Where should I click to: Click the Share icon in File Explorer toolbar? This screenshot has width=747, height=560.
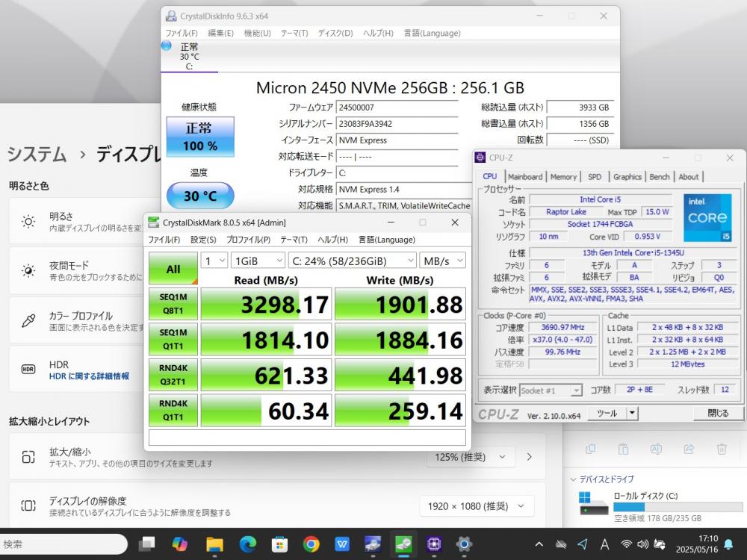[689, 449]
